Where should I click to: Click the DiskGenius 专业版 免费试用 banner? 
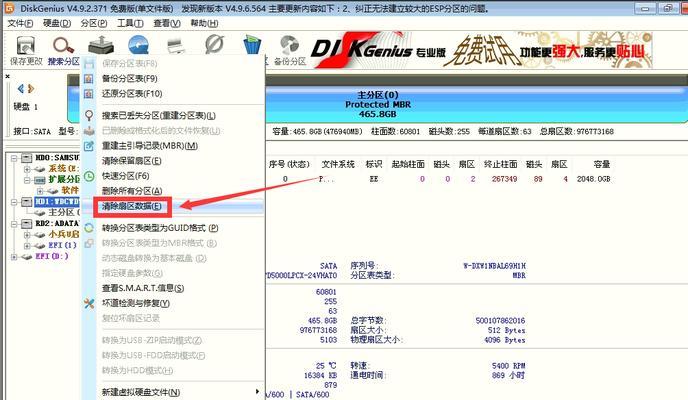point(481,50)
